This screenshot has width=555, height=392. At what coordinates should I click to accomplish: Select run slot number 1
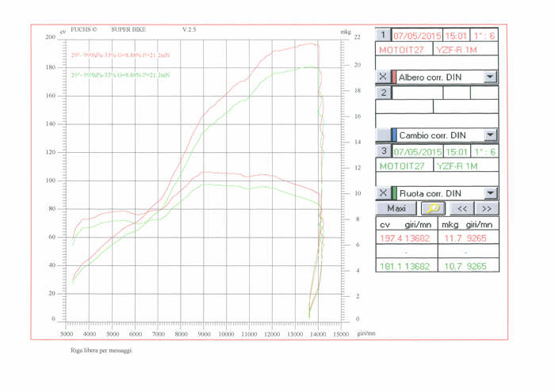coord(384,36)
